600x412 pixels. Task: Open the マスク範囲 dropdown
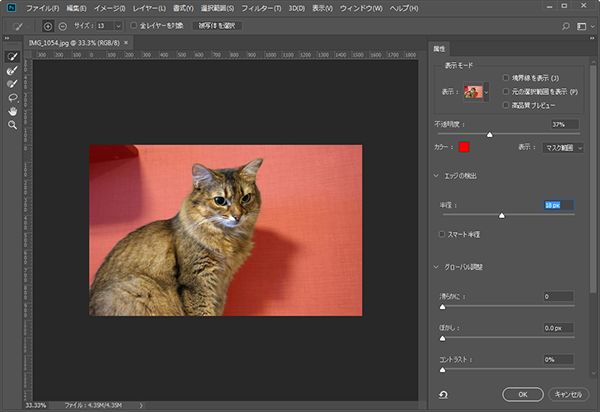[564, 147]
